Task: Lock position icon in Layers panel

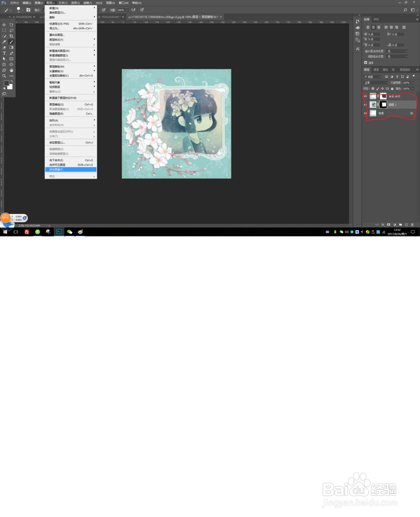Action: click(382, 89)
